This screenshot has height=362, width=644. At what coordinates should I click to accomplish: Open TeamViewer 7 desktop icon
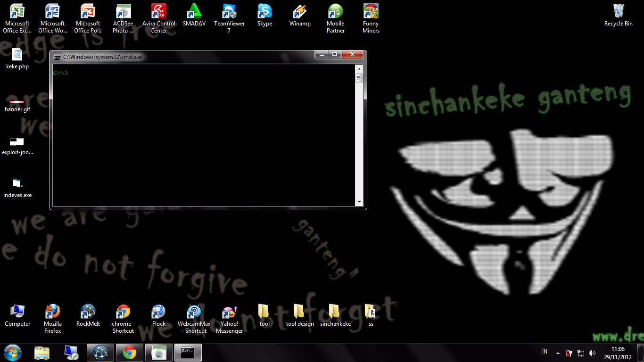click(x=229, y=18)
